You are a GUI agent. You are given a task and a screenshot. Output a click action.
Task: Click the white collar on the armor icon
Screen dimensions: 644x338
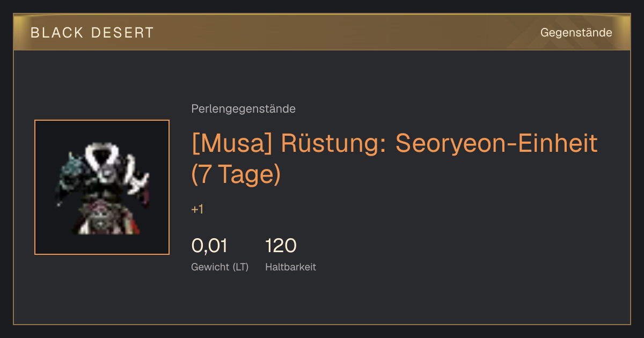click(103, 155)
